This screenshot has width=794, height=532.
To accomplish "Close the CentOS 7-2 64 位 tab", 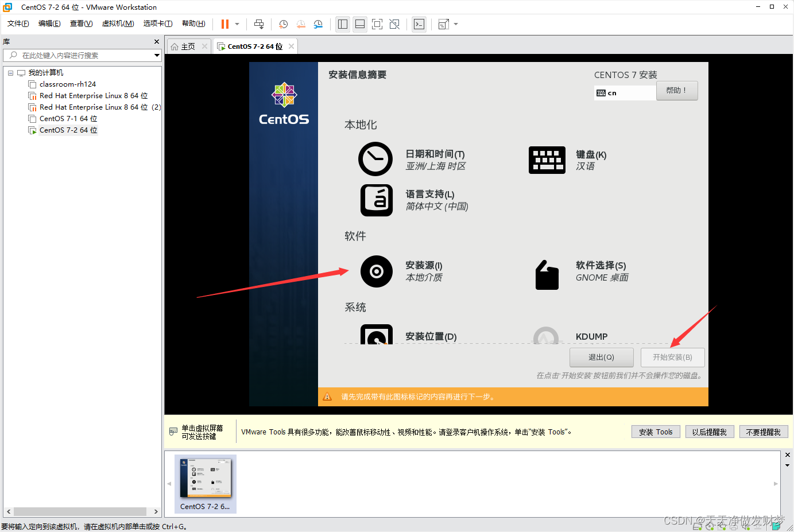I will (x=291, y=46).
